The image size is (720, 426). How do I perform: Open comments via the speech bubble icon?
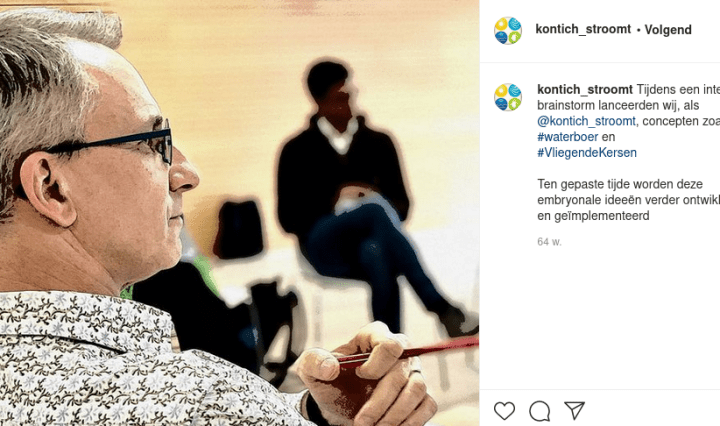pyautogui.click(x=540, y=410)
